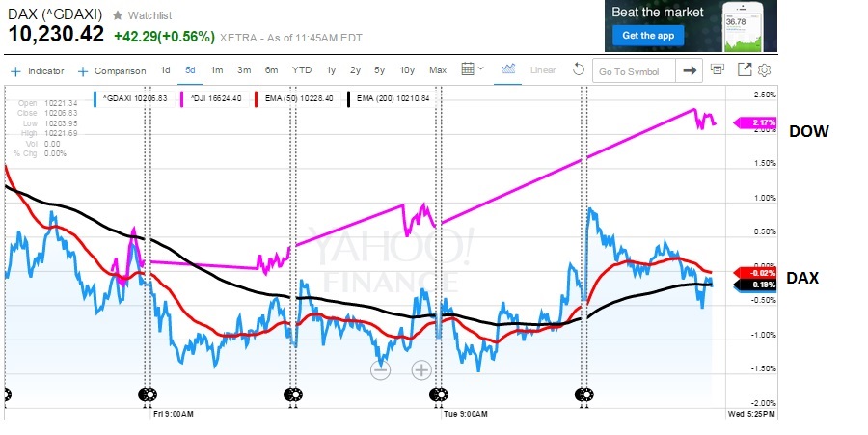The width and height of the screenshot is (868, 435).
Task: Focus the Go To Symbol field
Action: [x=633, y=70]
